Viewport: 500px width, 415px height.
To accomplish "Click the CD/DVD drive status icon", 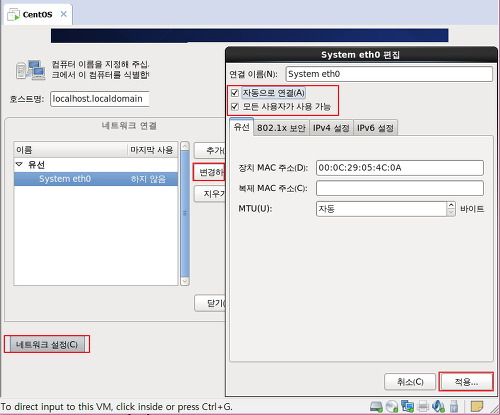I will click(392, 406).
